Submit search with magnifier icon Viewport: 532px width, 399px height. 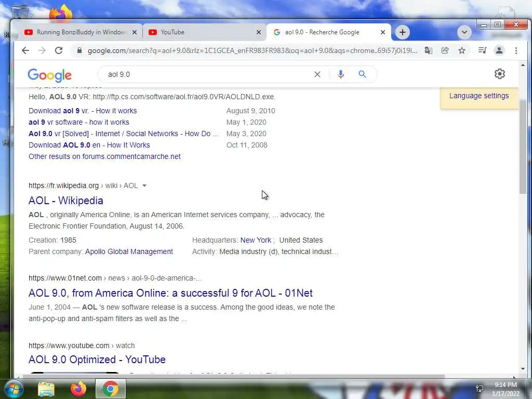coord(362,74)
